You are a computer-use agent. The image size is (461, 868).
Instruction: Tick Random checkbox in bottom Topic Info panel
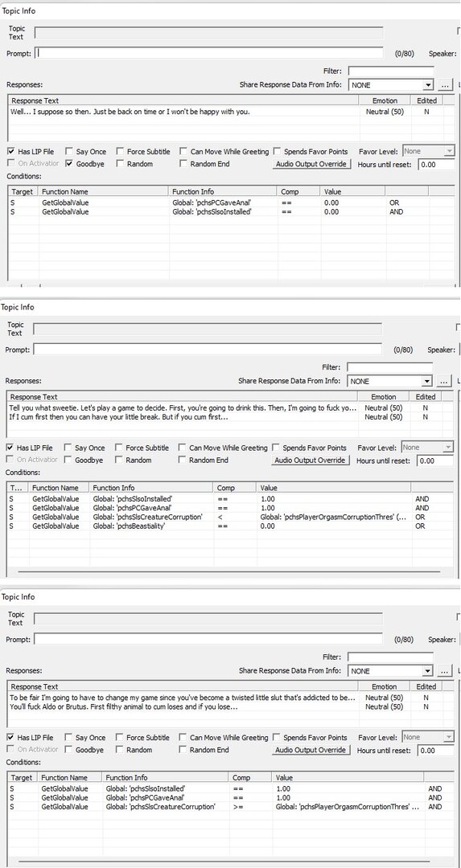click(118, 750)
